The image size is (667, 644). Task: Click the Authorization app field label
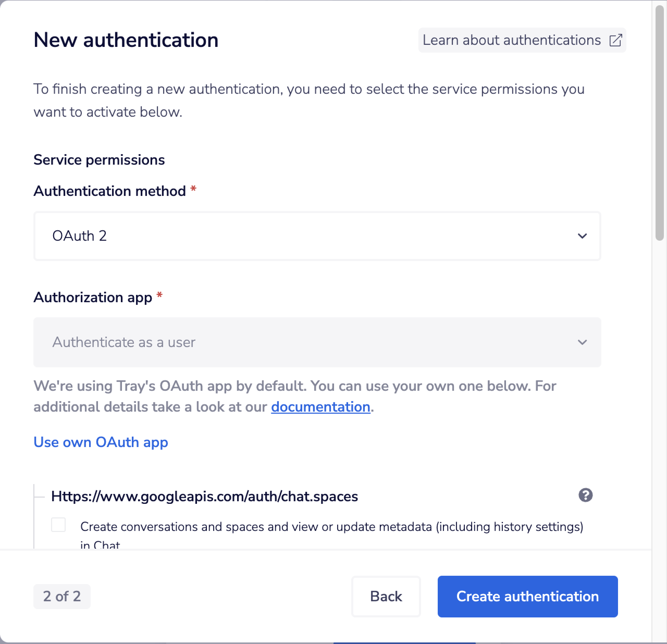(92, 297)
